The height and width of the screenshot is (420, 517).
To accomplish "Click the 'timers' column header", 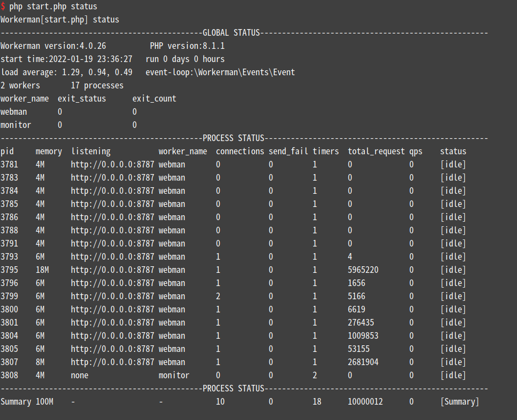I will (x=326, y=152).
